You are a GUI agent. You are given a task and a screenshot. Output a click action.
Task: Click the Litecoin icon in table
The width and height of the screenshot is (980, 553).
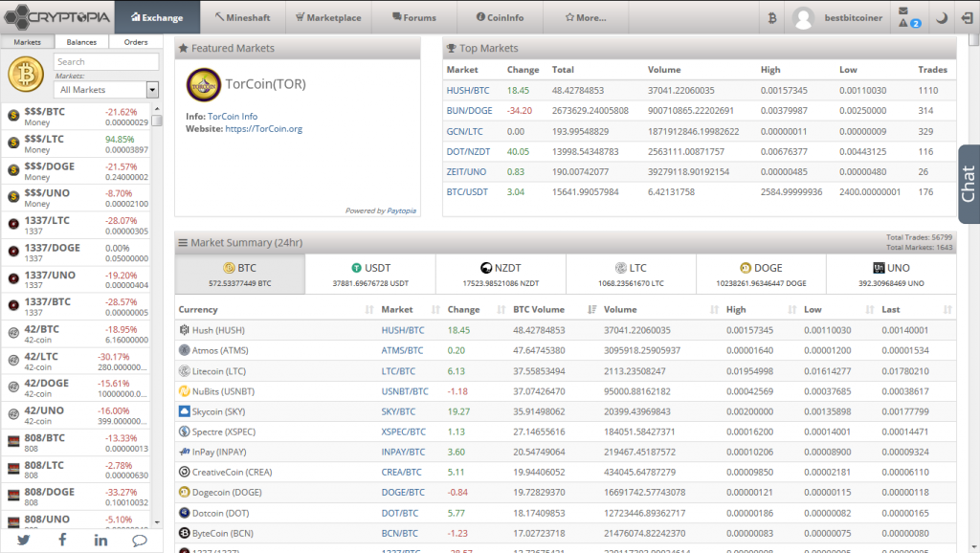click(185, 370)
